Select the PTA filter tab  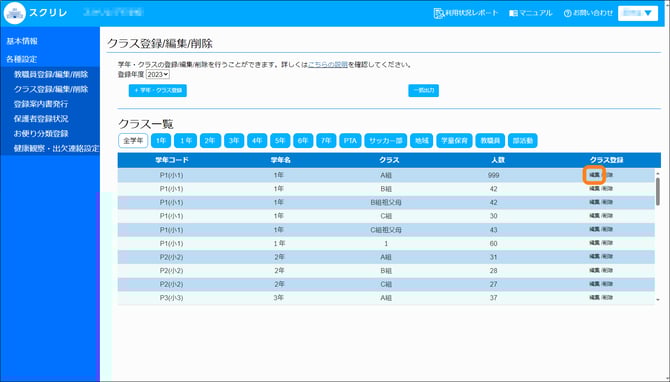coord(350,141)
